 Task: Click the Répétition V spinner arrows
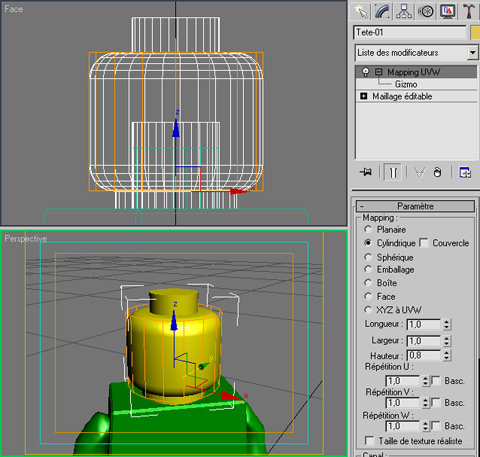tap(425, 403)
